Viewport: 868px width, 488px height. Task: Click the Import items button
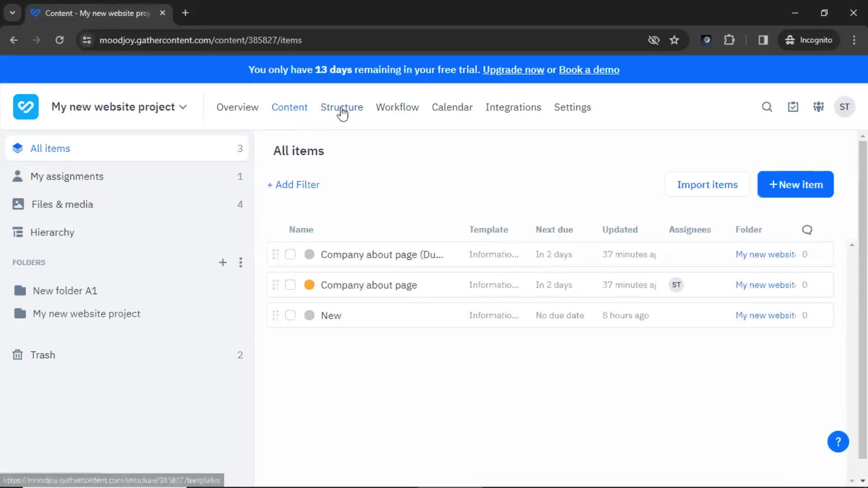(707, 184)
